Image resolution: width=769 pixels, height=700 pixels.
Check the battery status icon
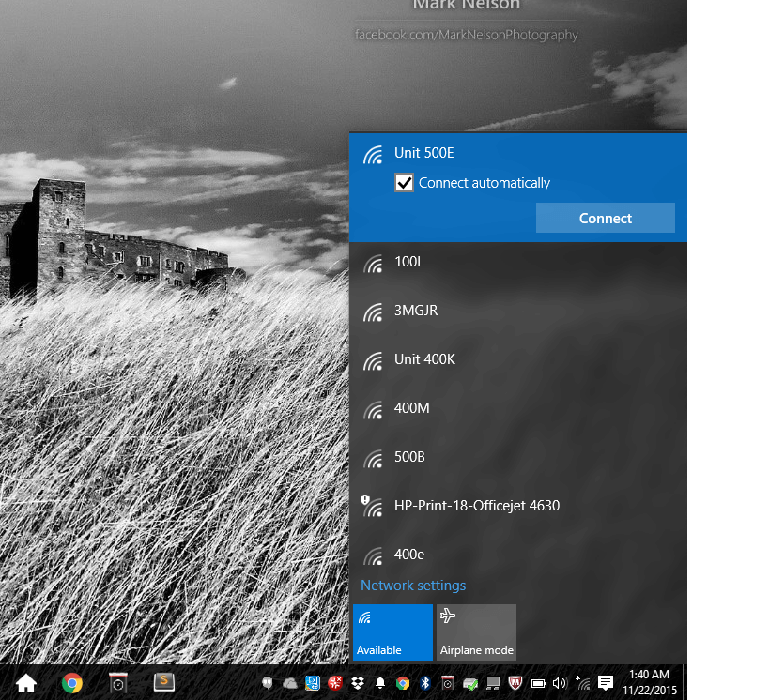coord(538,683)
